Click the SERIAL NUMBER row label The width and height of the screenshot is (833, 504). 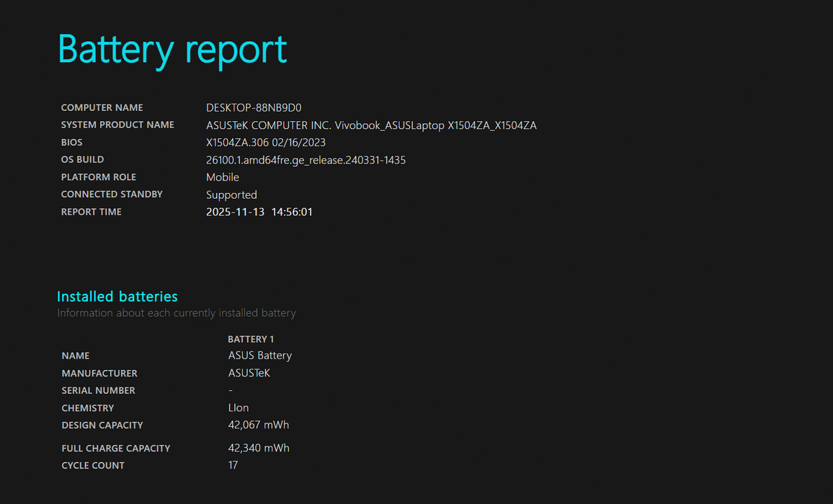click(x=98, y=390)
